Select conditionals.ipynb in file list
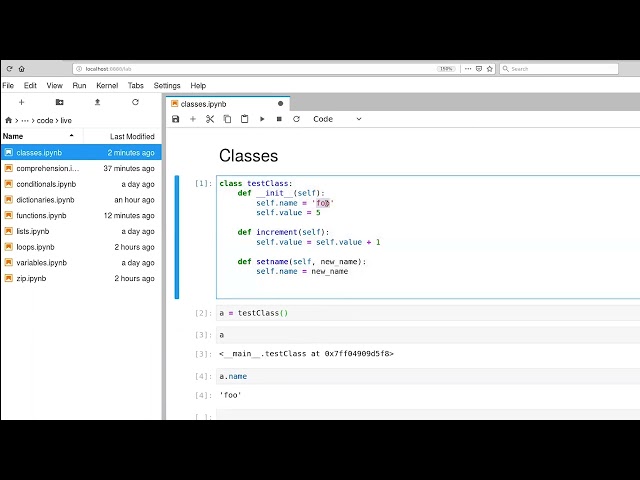 point(81,184)
